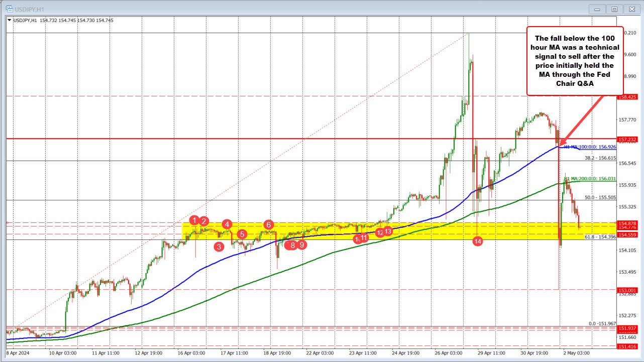The height and width of the screenshot is (362, 644).
Task: Click the Fed Chair Q&A annotation box
Action: pyautogui.click(x=574, y=61)
